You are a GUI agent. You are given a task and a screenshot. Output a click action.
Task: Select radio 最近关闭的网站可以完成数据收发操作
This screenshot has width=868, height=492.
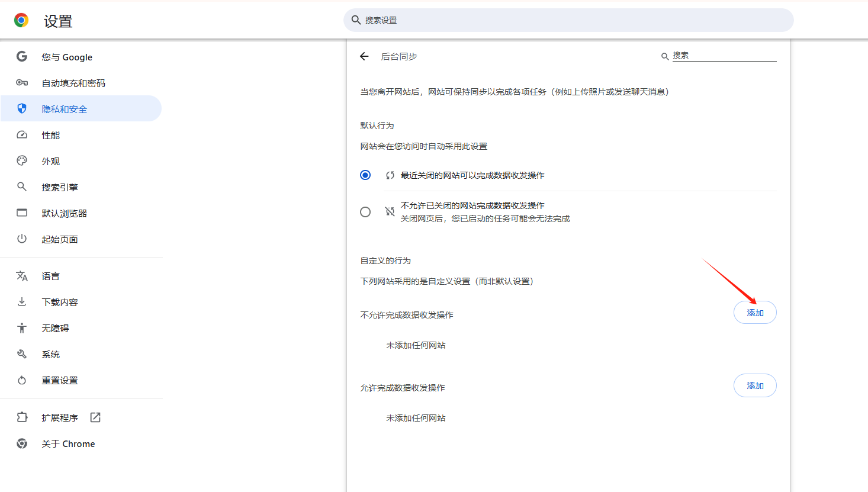[x=365, y=175]
